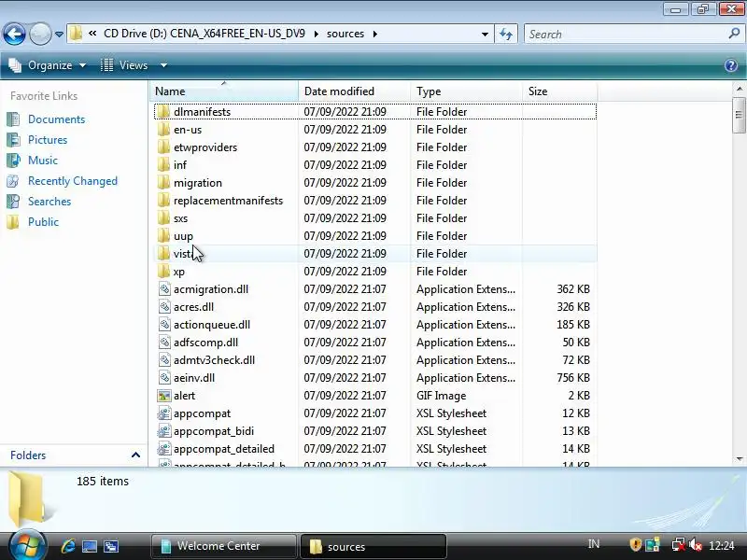This screenshot has width=747, height=560.
Task: Launch Internet Explorer from Quick Launch
Action: point(67,546)
